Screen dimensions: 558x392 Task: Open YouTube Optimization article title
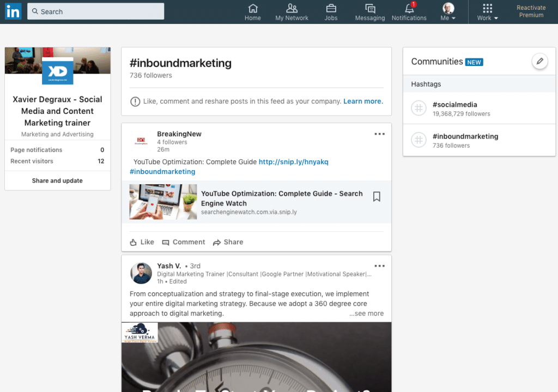click(282, 198)
